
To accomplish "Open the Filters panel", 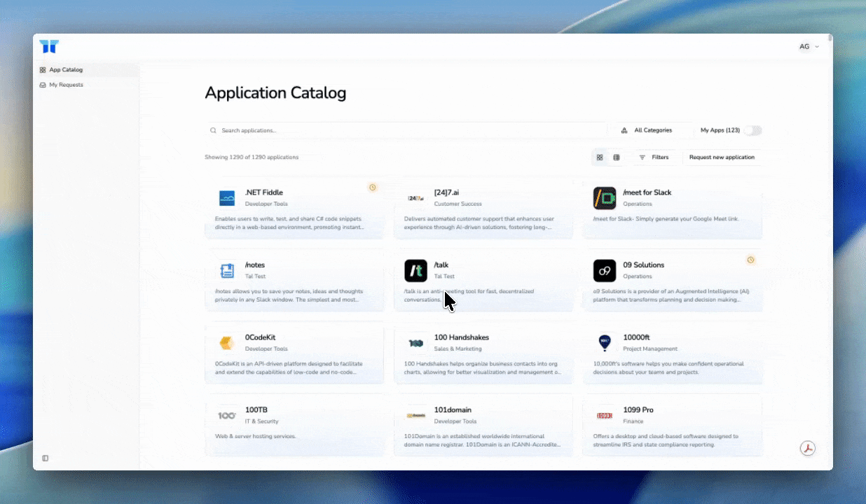I will 654,157.
